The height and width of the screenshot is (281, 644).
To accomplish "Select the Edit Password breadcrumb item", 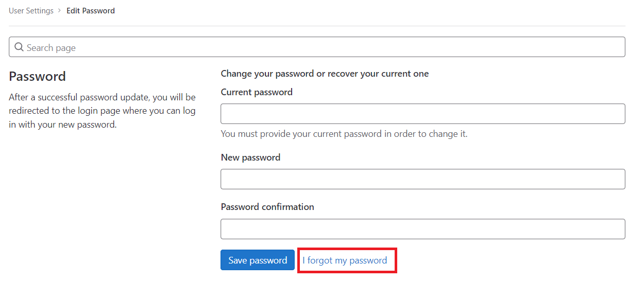I will [x=91, y=11].
